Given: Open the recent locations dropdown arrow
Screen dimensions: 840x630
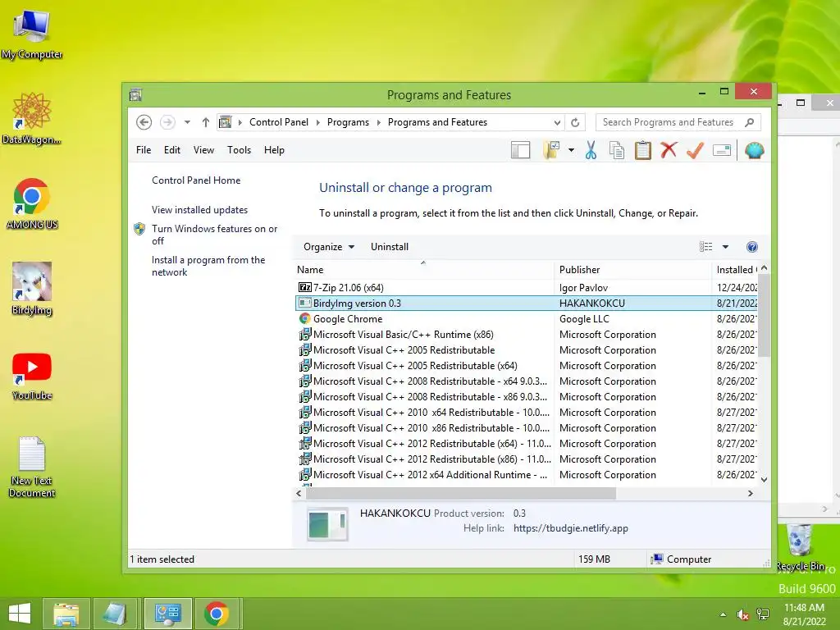Looking at the screenshot, I should [x=187, y=122].
